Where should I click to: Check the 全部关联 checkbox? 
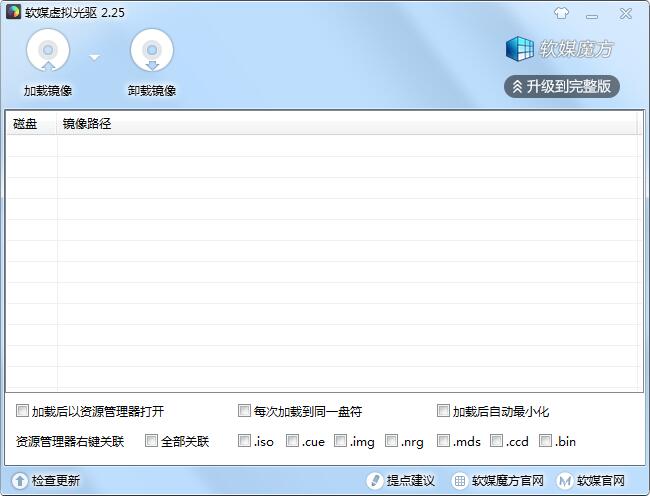pos(152,440)
